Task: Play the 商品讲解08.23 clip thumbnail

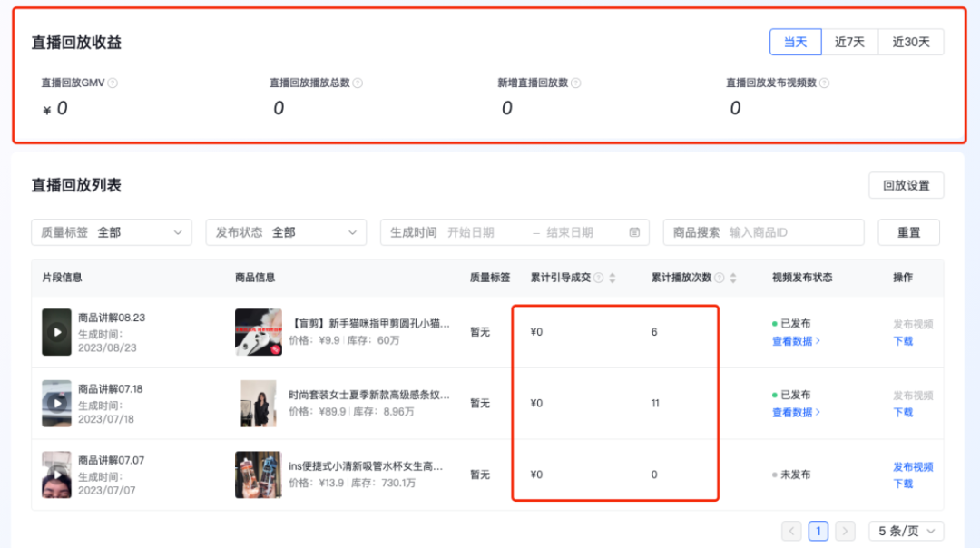Action: pyautogui.click(x=57, y=332)
